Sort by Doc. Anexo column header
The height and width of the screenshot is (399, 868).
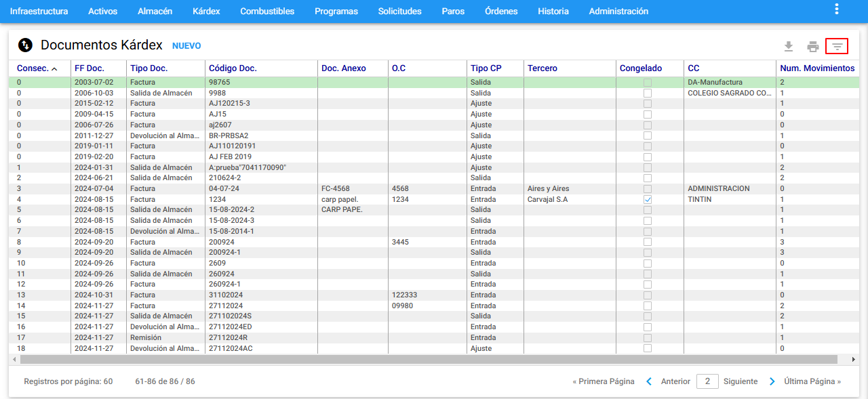tap(344, 68)
